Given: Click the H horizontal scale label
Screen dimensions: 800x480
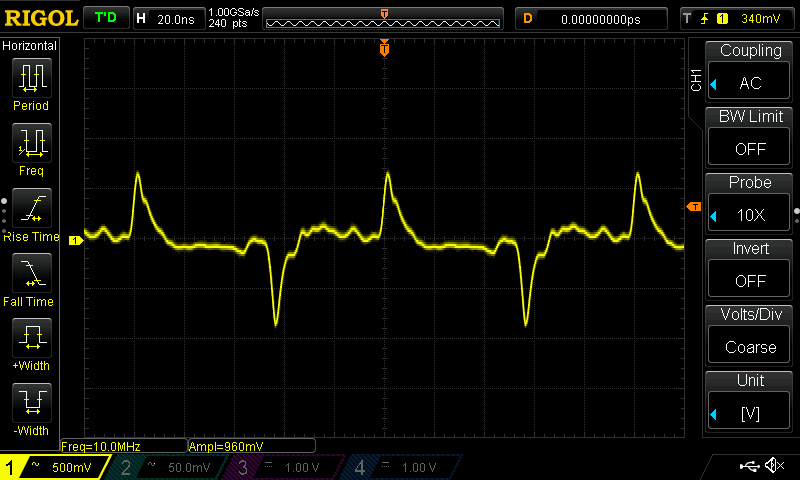Looking at the screenshot, I should [x=141, y=19].
